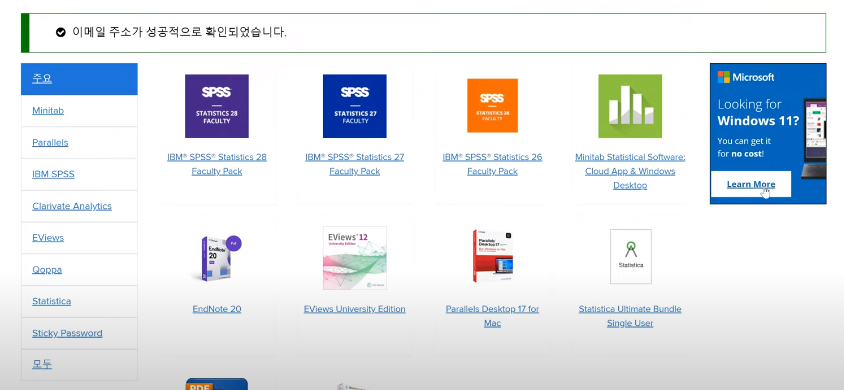Open the green Minitab bar chart icon

pos(630,106)
